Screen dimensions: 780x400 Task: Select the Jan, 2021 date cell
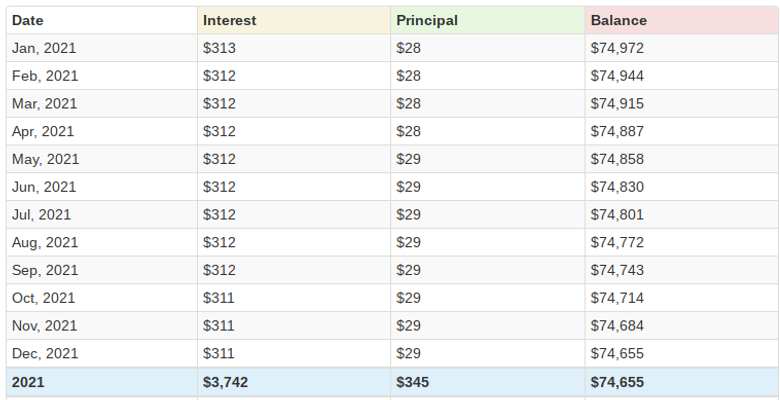(x=44, y=48)
